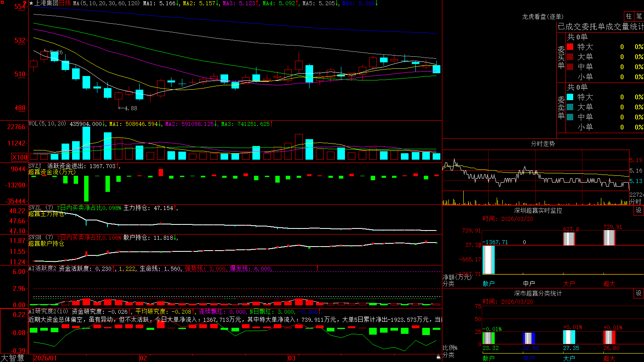The width and height of the screenshot is (644, 362).
Task: Click the 上港集团 stock name
Action: (47, 3)
